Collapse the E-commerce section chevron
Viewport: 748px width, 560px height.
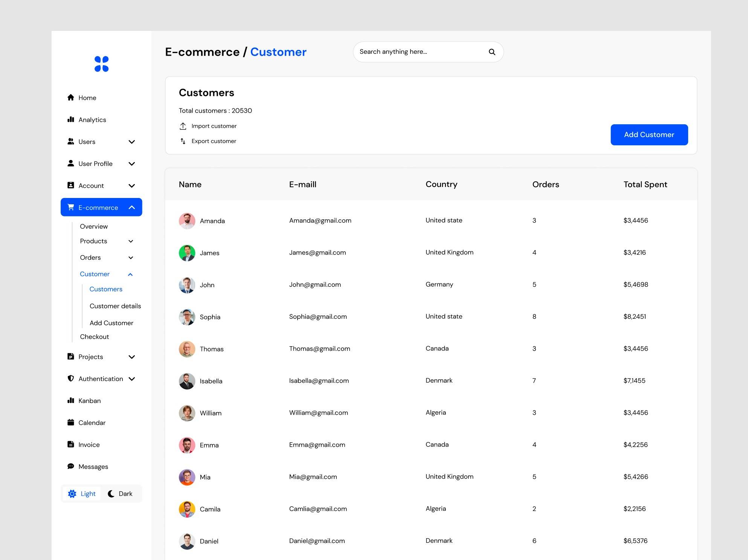131,207
